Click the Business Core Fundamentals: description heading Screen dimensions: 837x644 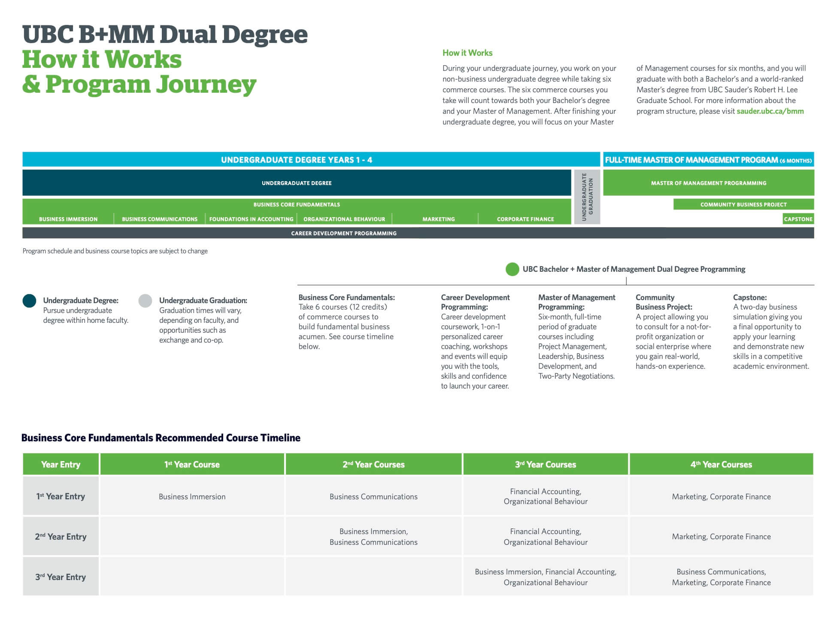[x=346, y=298]
